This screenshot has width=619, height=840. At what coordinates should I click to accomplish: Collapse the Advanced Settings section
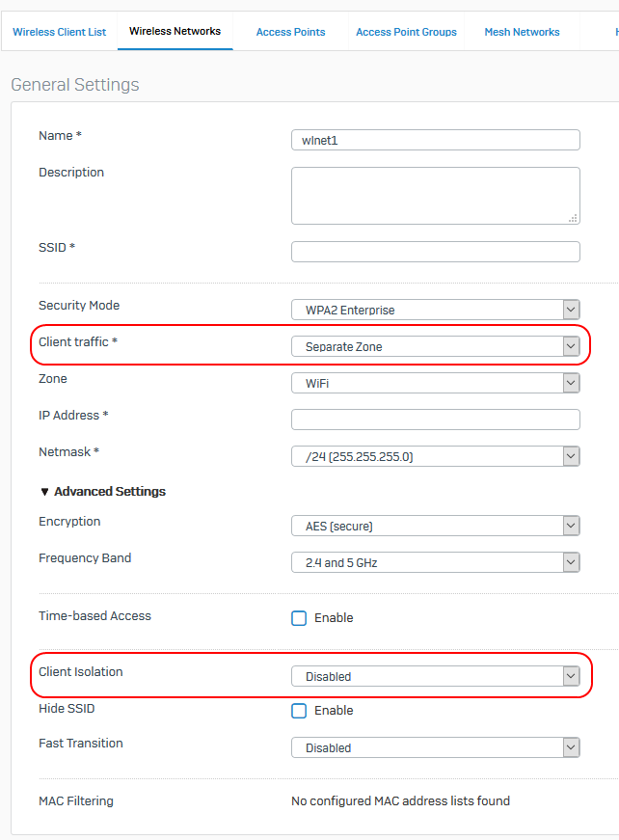pyautogui.click(x=103, y=491)
